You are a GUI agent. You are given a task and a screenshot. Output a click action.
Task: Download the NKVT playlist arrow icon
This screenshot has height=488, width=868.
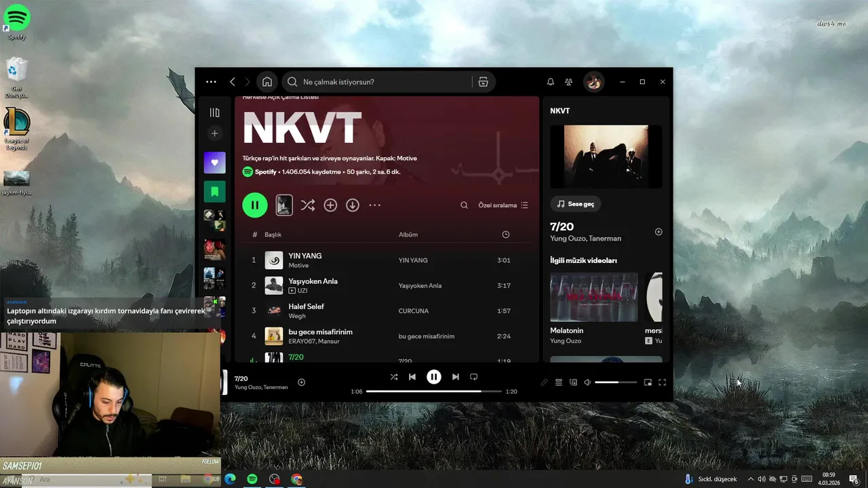pyautogui.click(x=353, y=205)
